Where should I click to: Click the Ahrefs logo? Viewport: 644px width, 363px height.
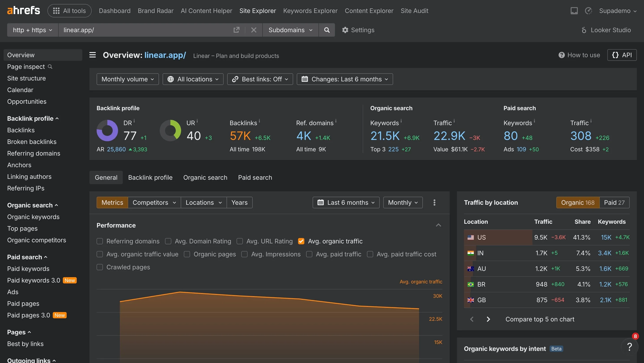(x=23, y=11)
